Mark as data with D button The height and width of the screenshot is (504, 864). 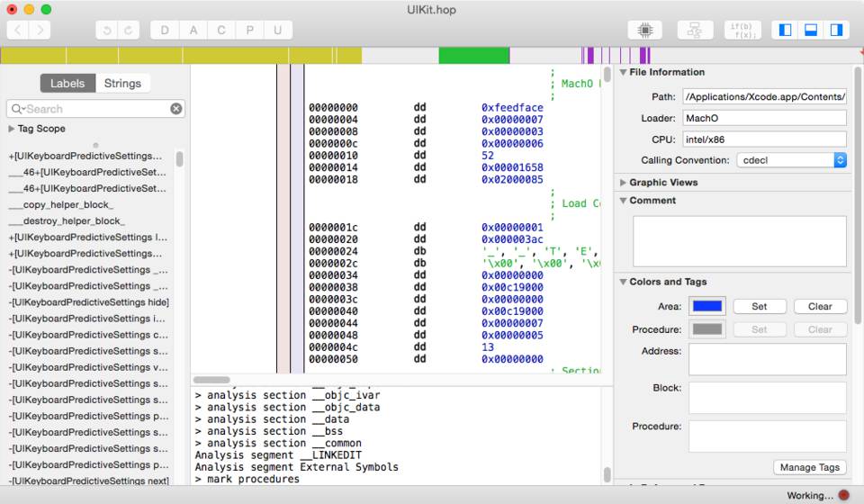(x=165, y=30)
